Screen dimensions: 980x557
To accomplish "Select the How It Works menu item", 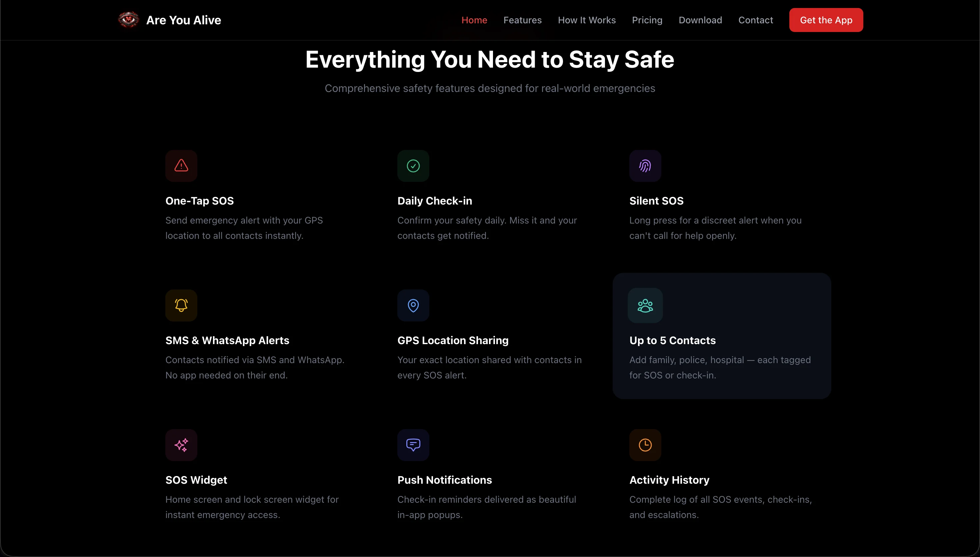I will pos(587,20).
